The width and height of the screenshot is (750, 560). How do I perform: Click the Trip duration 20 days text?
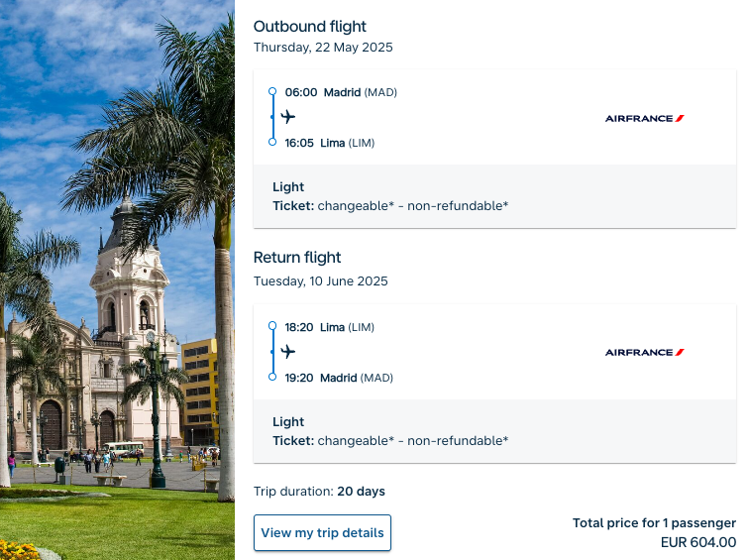[319, 492]
